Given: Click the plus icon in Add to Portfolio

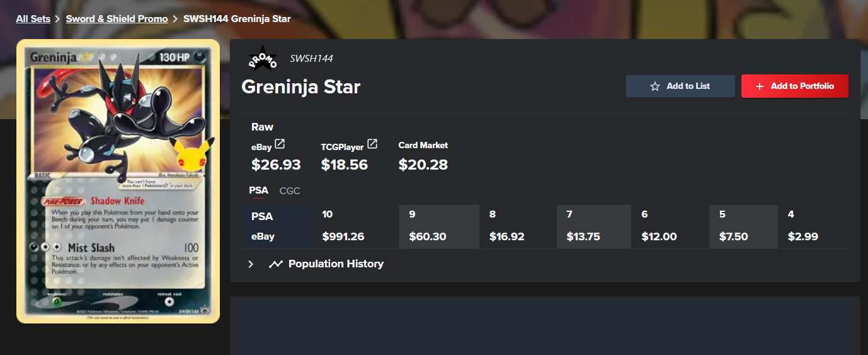Looking at the screenshot, I should (760, 86).
